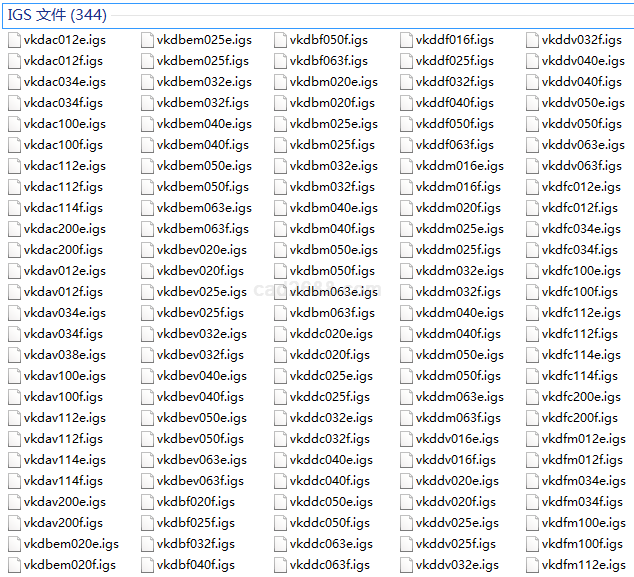Select the icon beside vkddf016f.igs
This screenshot has width=634, height=577.
[407, 40]
